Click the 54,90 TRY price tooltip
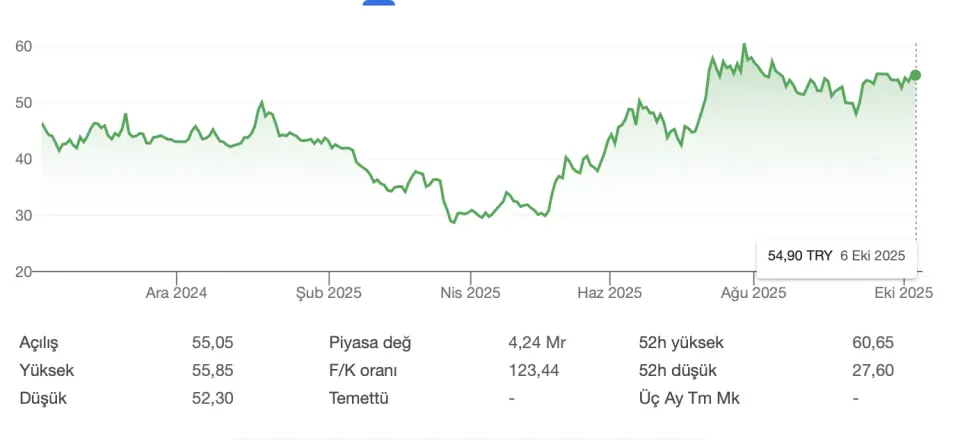 836,256
